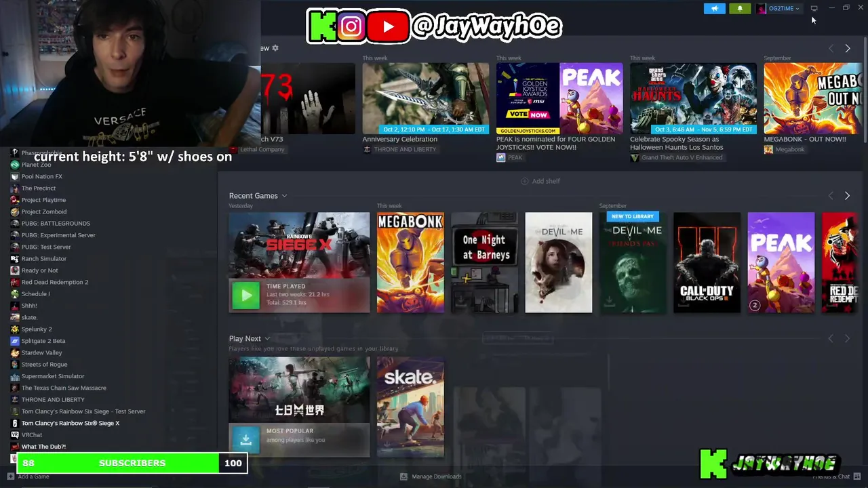Open MEGABONK - OUT NOW news card
Image resolution: width=868 pixels, height=488 pixels.
pyautogui.click(x=812, y=103)
